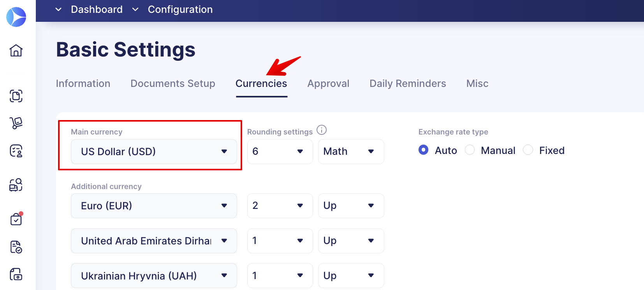Open the shopping cart sidebar icon
Image resolution: width=644 pixels, height=290 pixels.
pos(16,123)
